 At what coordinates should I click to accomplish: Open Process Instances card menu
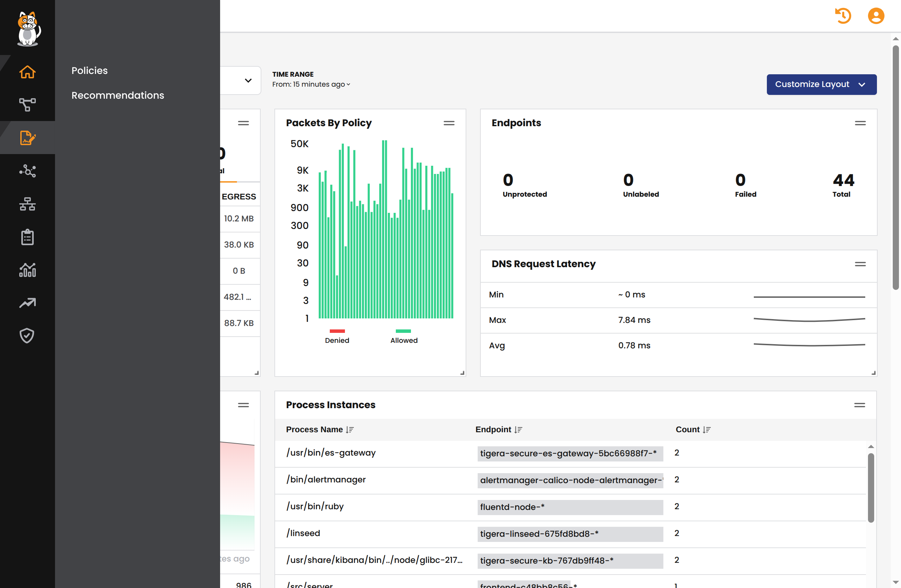[859, 405]
